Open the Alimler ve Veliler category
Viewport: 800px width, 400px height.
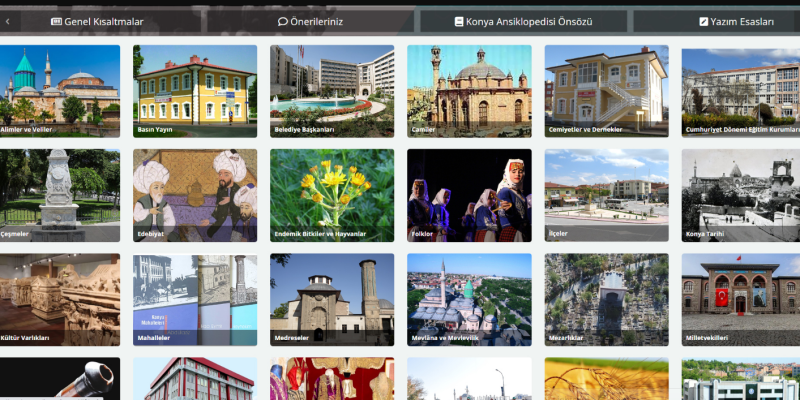[60, 90]
